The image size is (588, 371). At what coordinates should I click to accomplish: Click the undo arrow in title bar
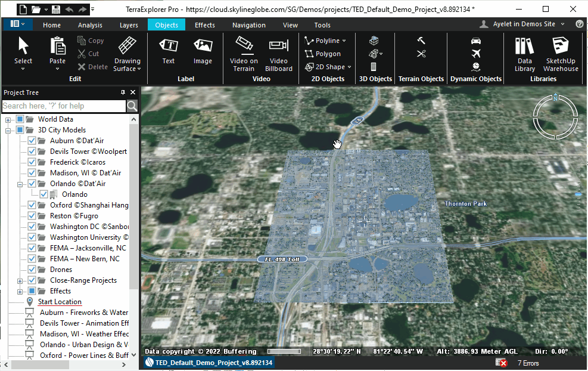click(69, 9)
